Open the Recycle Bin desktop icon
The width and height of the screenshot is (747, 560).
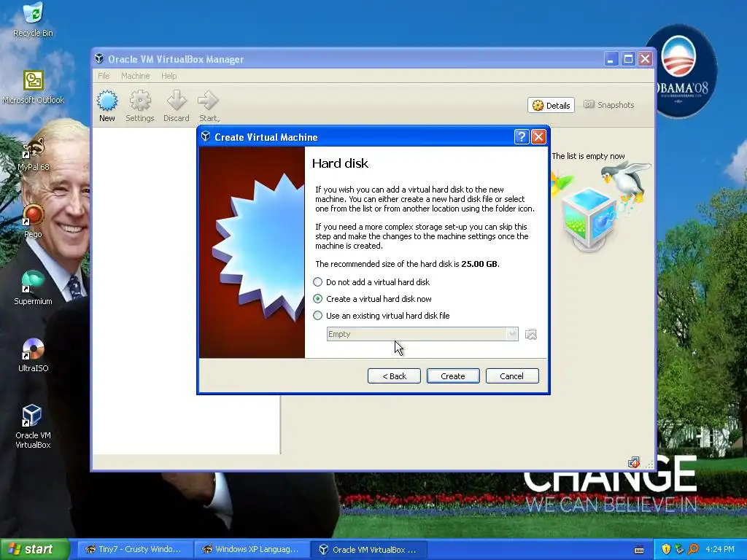coord(33,13)
